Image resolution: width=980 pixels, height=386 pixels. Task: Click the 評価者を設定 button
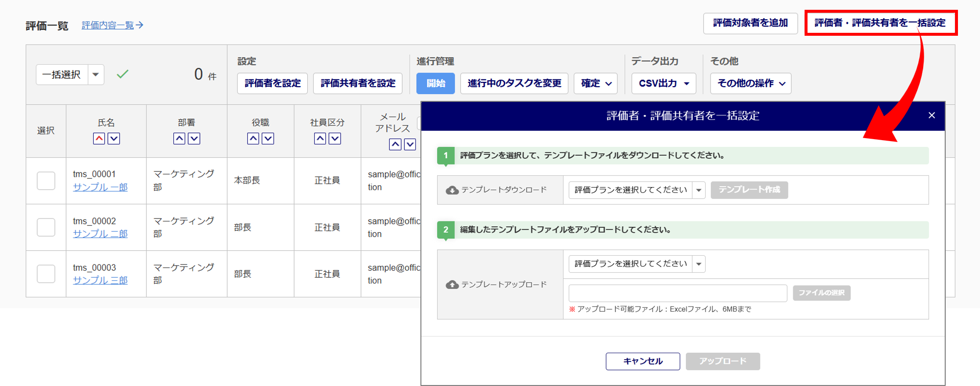pyautogui.click(x=272, y=83)
